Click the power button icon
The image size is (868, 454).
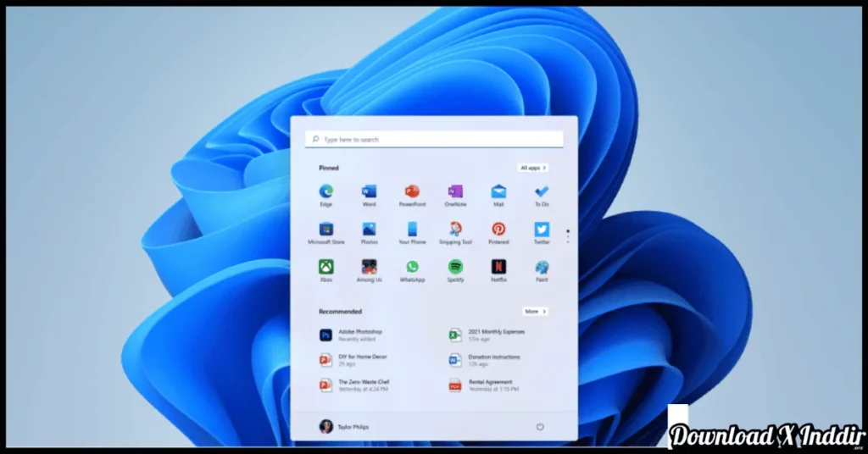point(540,427)
